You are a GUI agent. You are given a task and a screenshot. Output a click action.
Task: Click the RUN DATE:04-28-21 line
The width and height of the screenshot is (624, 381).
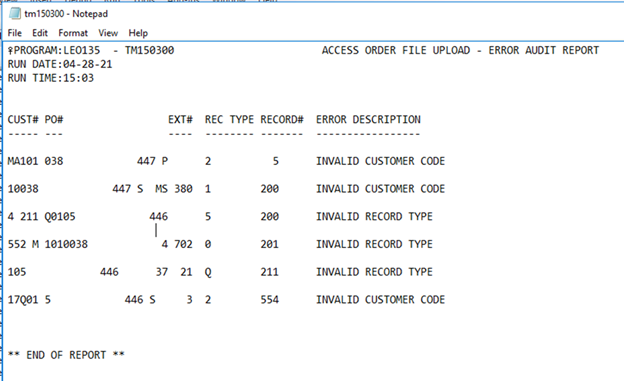(60, 64)
